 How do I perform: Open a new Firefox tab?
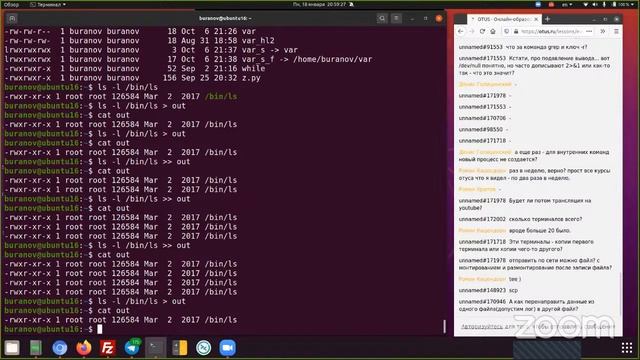click(x=547, y=19)
